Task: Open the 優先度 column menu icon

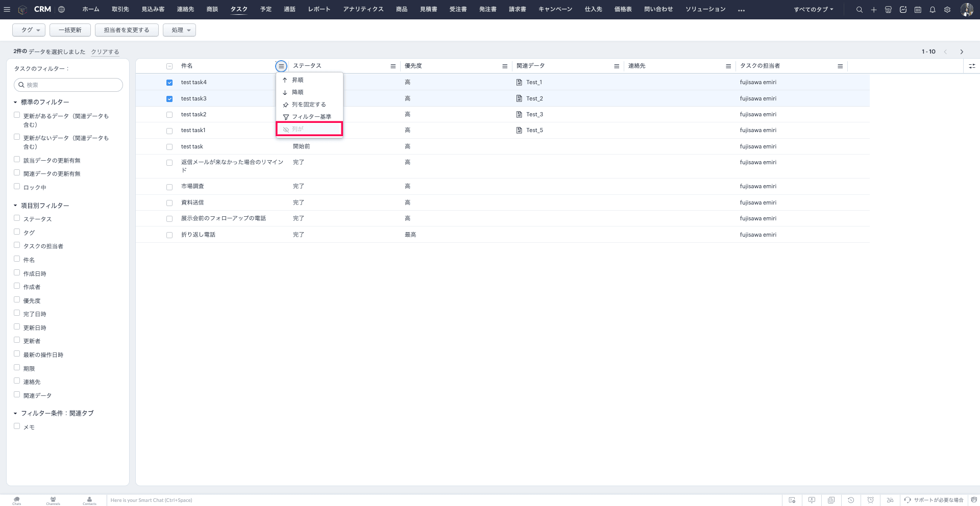Action: (x=505, y=66)
